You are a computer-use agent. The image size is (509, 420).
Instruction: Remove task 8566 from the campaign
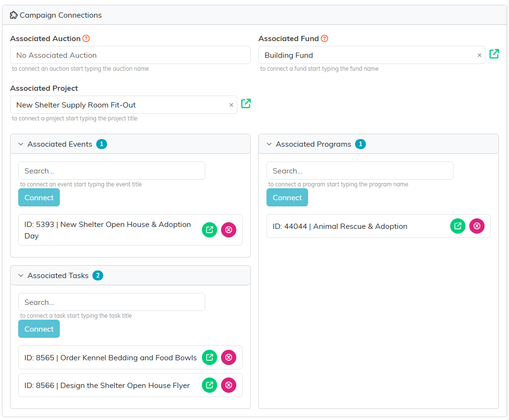[229, 385]
